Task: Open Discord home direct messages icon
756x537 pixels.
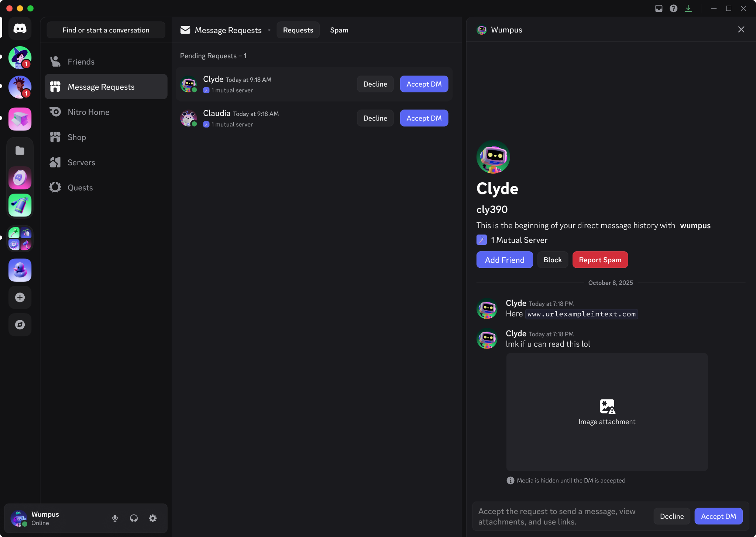Action: [x=20, y=28]
